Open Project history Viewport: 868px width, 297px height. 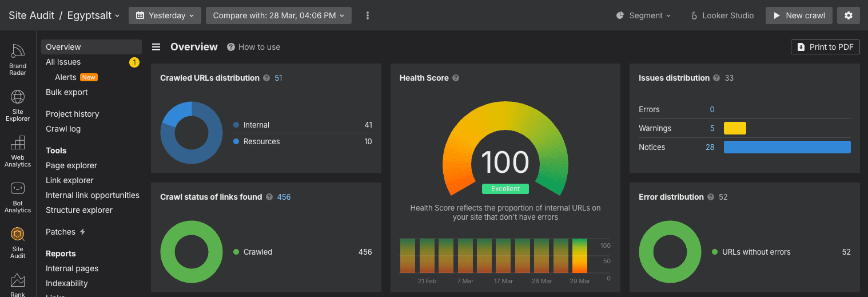(72, 114)
